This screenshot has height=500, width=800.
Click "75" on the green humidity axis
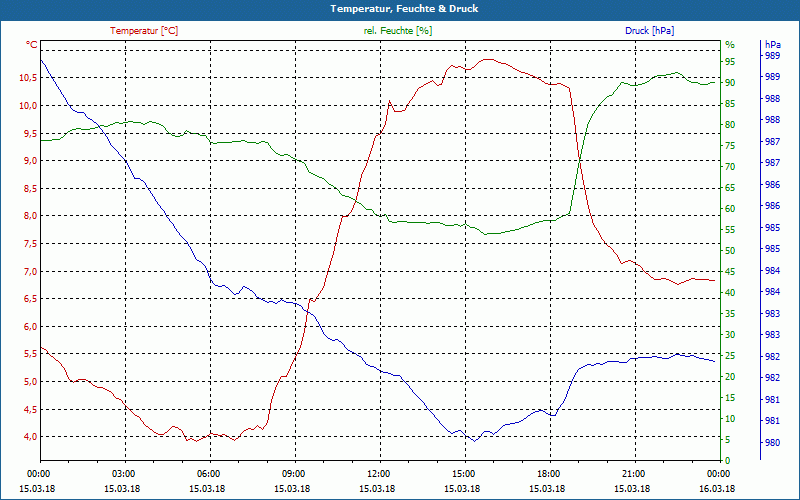click(x=730, y=145)
